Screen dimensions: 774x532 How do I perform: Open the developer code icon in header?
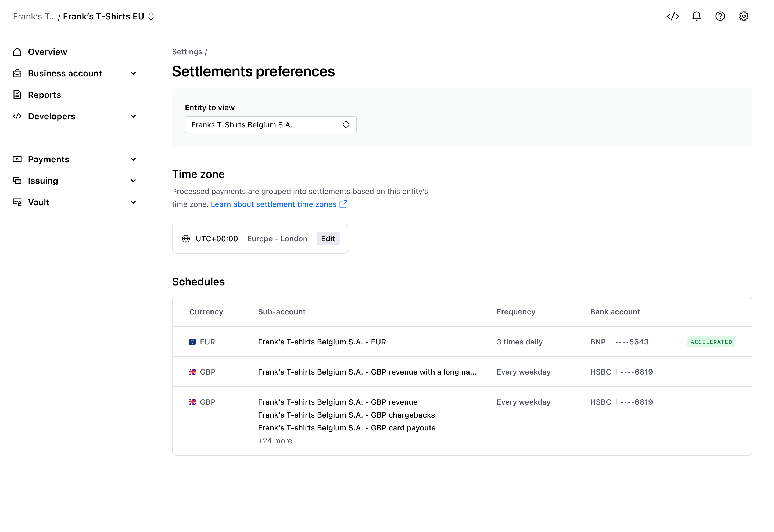tap(673, 16)
